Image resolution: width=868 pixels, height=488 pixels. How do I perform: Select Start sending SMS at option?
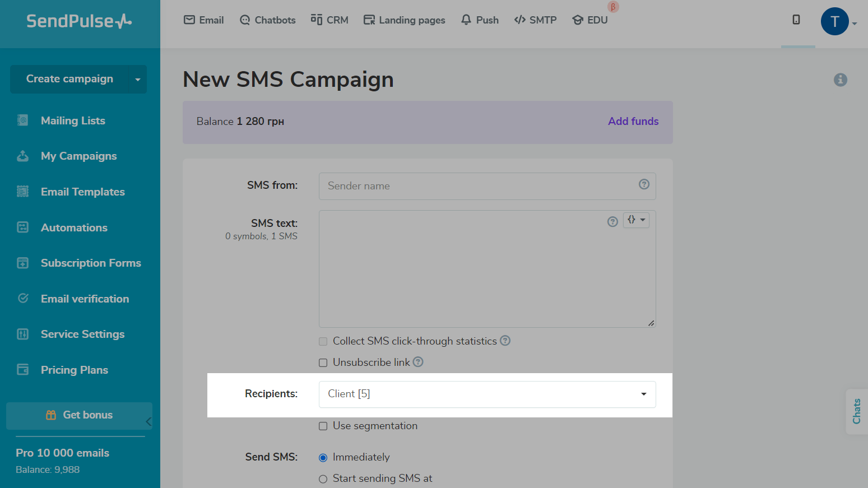[x=323, y=479]
